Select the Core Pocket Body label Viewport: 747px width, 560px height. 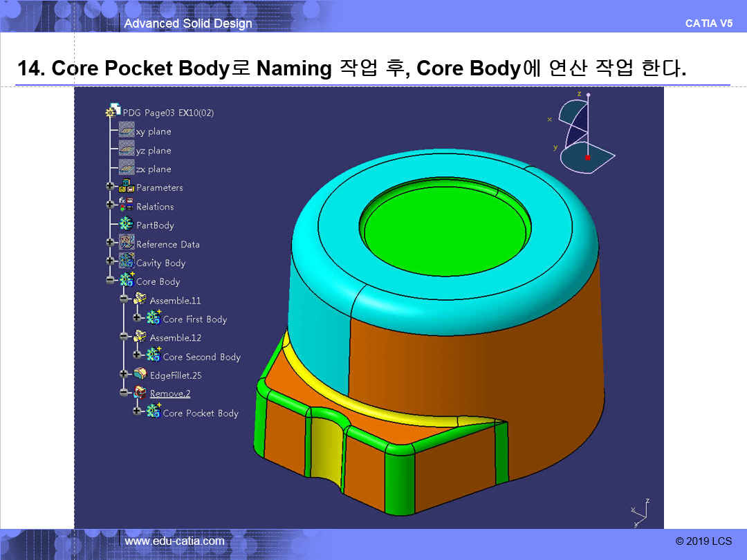coord(200,413)
